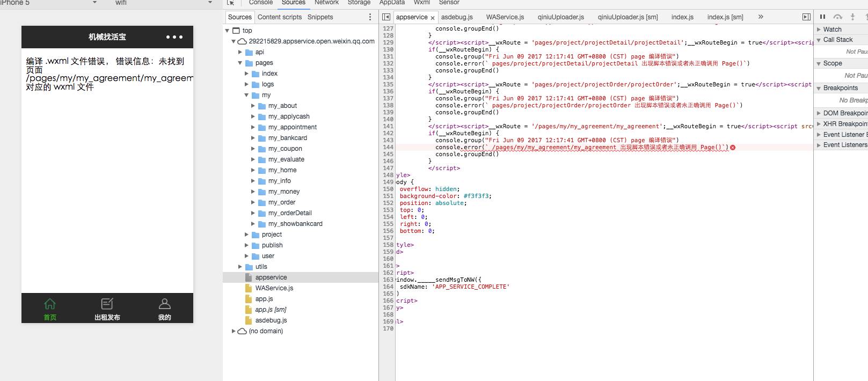Open asdebug.js in file tree
The image size is (868, 381).
[x=271, y=320]
